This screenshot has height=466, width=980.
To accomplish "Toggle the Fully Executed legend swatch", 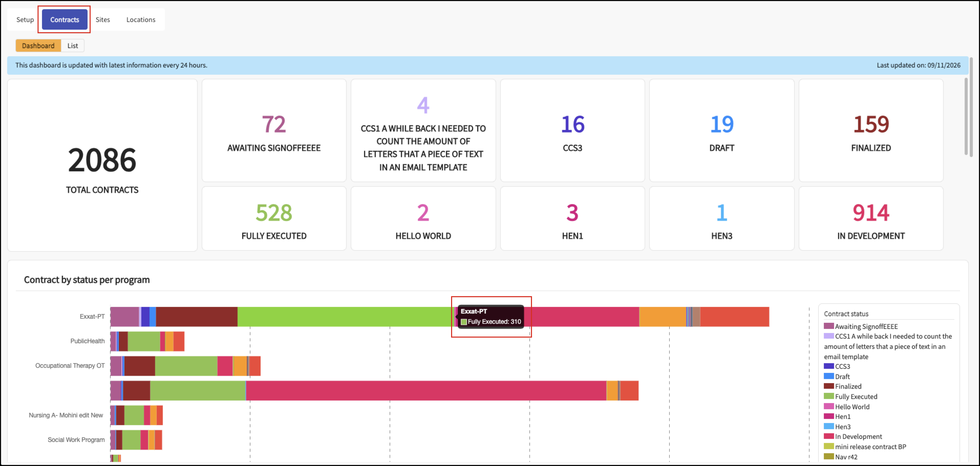I will coord(829,396).
